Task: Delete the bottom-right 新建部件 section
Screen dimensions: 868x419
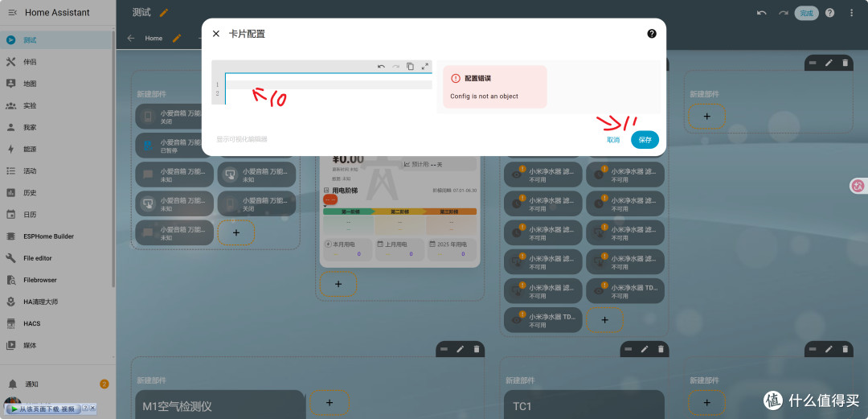Action: click(845, 348)
